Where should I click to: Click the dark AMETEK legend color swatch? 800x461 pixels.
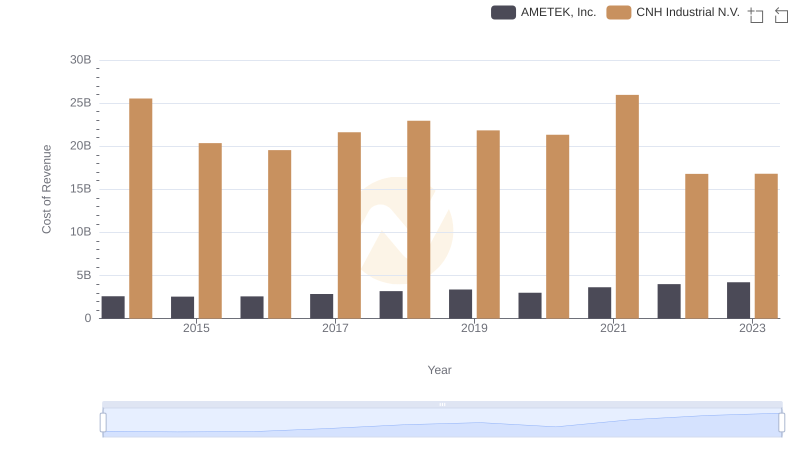tap(503, 12)
